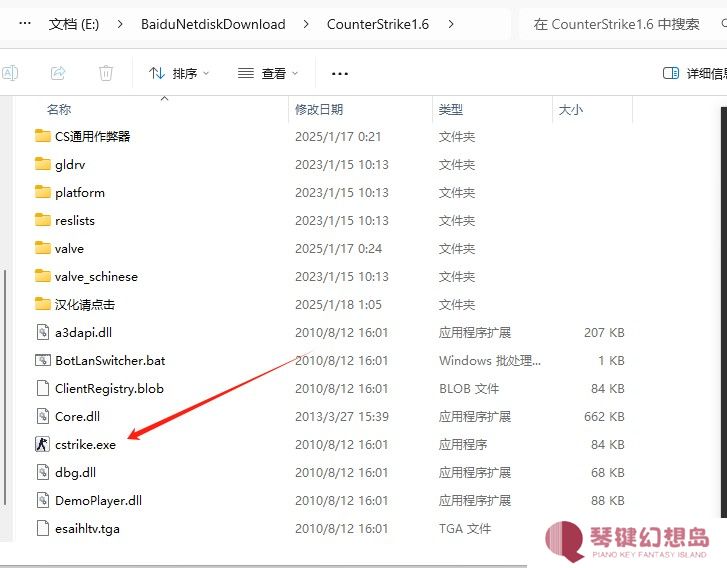Viewport: 727px width, 568px height.
Task: Select the gldrv folder icon
Action: tap(43, 164)
